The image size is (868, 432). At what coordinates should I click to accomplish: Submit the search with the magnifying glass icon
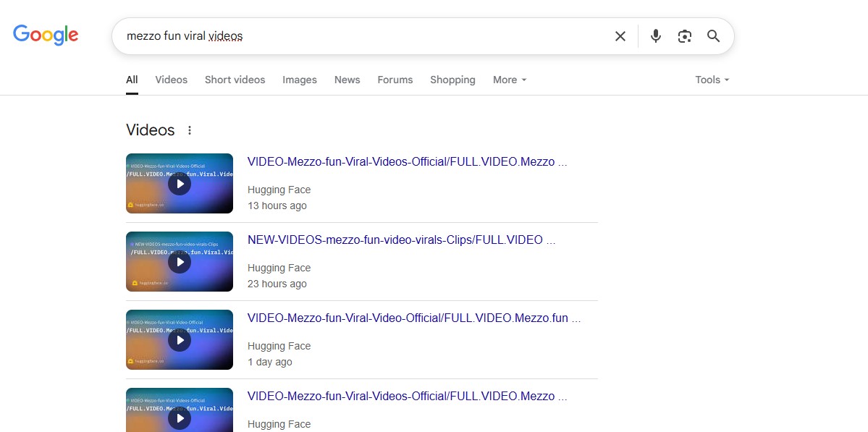(713, 35)
